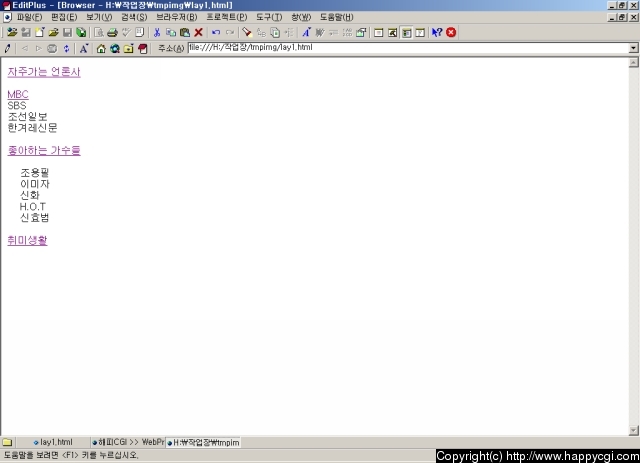Follow the 좋아하는 가수들 link
The height and width of the screenshot is (463, 640).
(44, 151)
